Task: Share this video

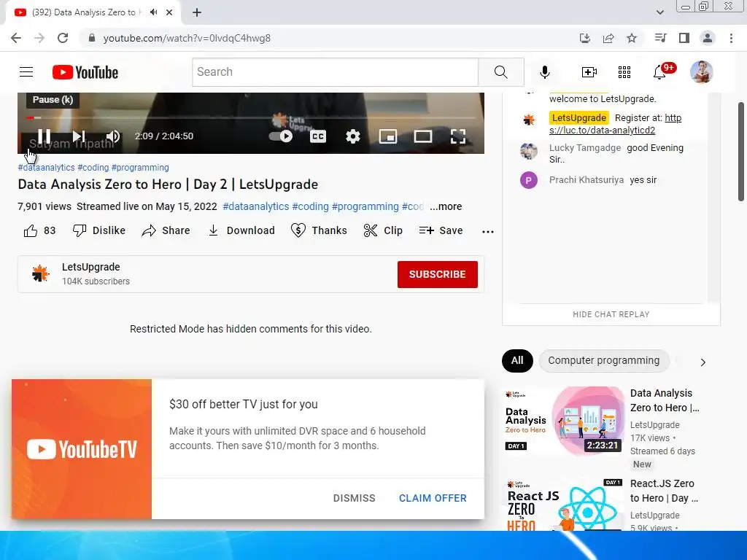Action: coord(166,230)
